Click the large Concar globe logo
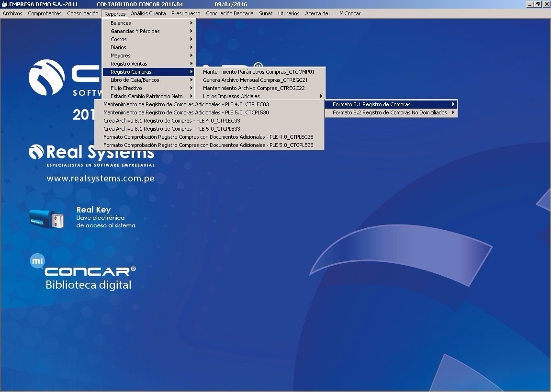This screenshot has width=551, height=392. pyautogui.click(x=47, y=77)
